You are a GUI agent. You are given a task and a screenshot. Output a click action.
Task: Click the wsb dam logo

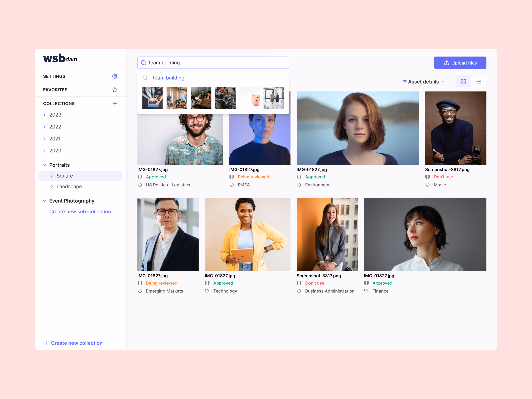coord(60,58)
